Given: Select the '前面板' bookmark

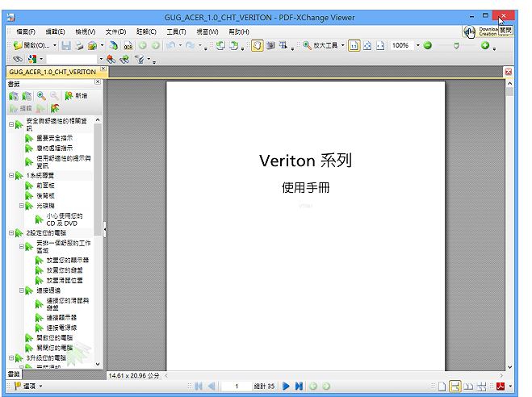Looking at the screenshot, I should [x=45, y=186].
